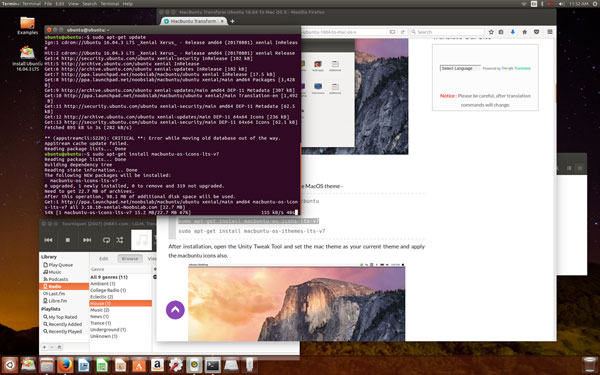This screenshot has width=600, height=375.
Task: Open Firefox hamburger menu
Action: pos(550,32)
